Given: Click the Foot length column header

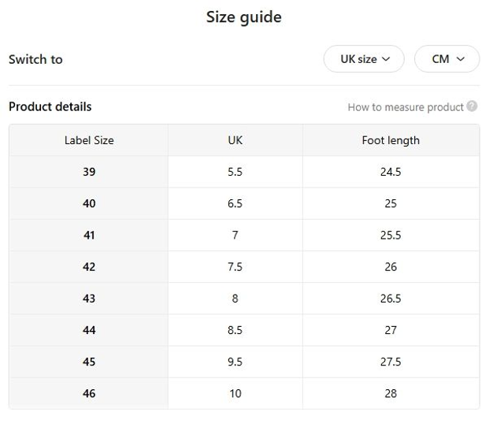Looking at the screenshot, I should pyautogui.click(x=391, y=140).
